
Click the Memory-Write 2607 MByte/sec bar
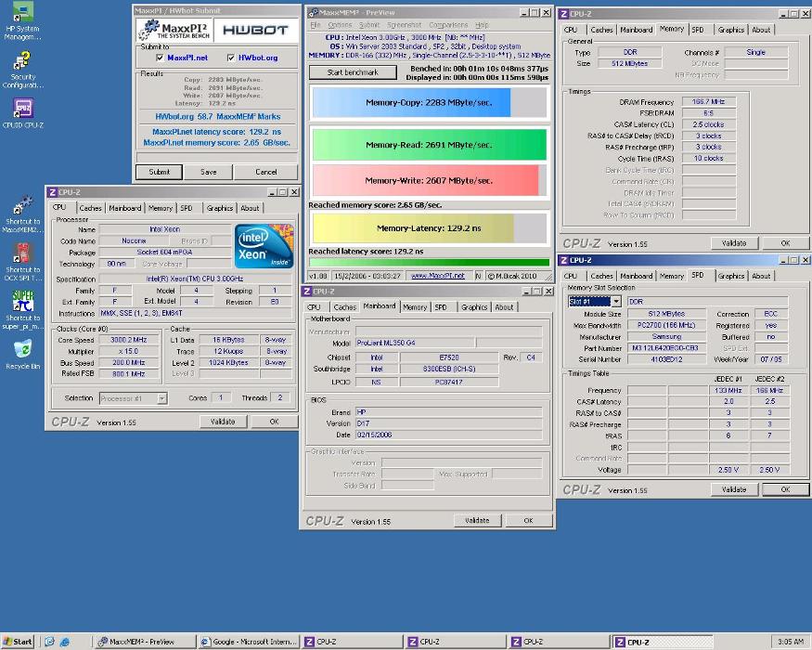click(429, 180)
